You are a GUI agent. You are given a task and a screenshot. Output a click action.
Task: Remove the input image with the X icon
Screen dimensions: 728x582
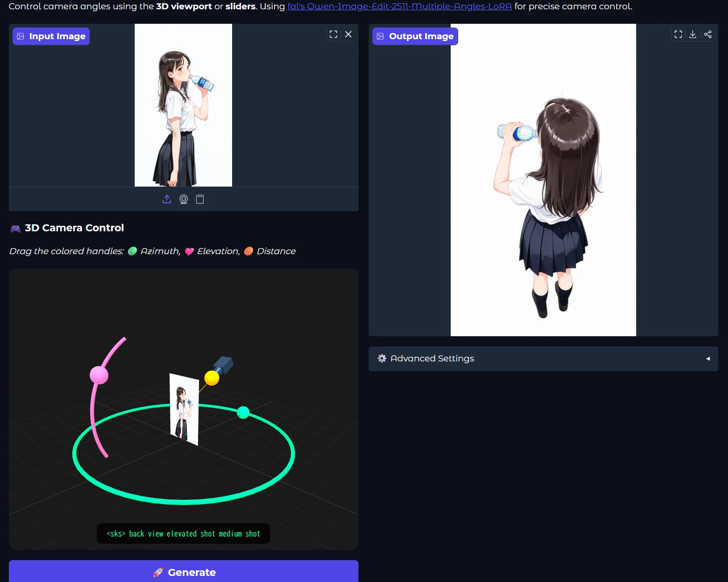(348, 35)
